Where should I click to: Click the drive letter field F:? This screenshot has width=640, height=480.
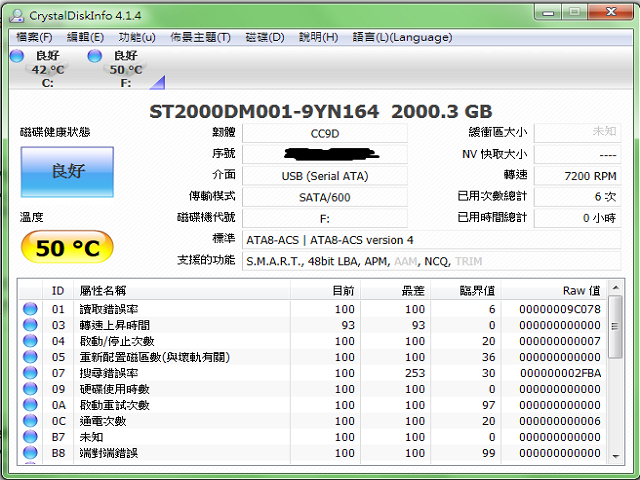tap(325, 218)
